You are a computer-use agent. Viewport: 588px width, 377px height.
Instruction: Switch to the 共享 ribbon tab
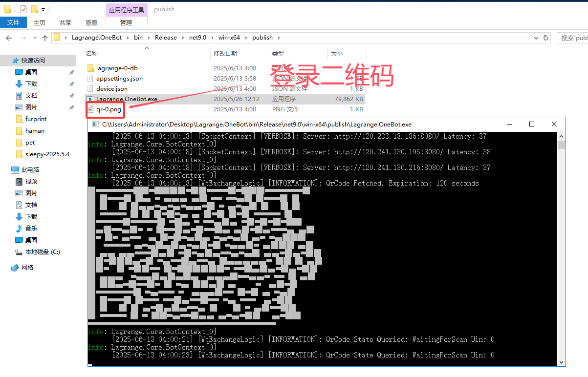pyautogui.click(x=65, y=22)
